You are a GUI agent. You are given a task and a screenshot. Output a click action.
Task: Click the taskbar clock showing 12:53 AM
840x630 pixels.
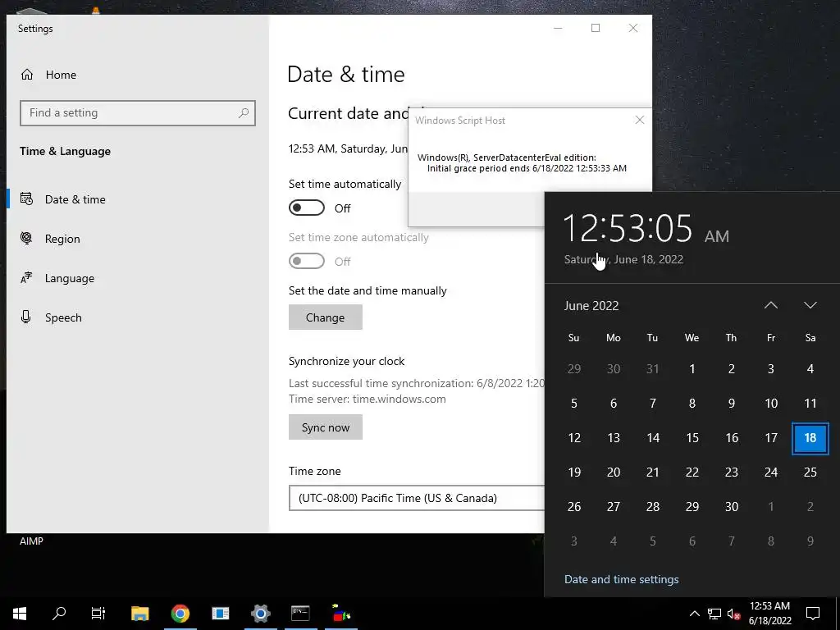tap(769, 614)
